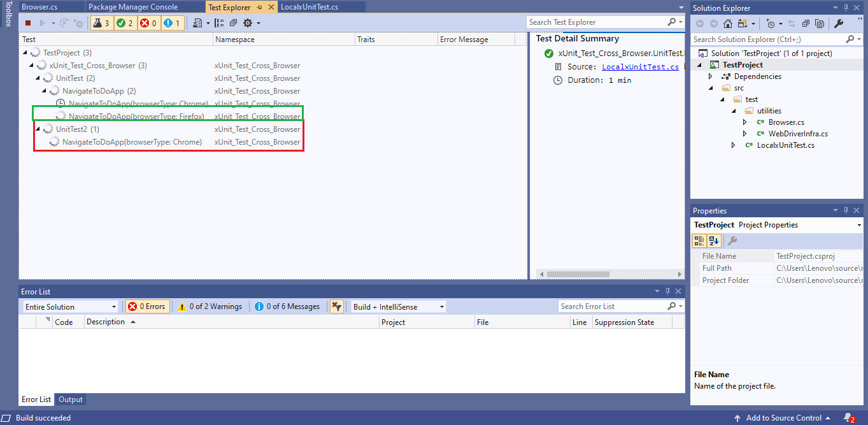Switch to the Output tab
Screen dimensions: 868x425
(70, 400)
